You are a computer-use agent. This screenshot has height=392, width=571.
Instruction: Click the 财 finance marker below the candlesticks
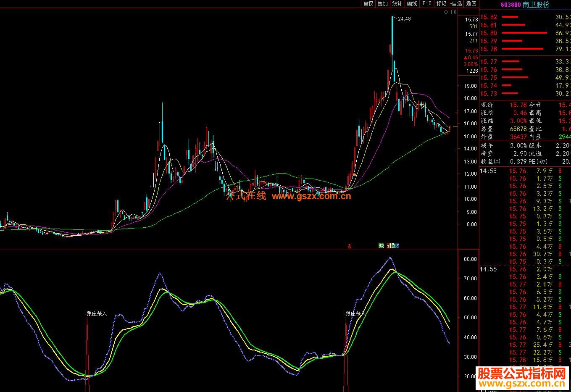[396, 246]
